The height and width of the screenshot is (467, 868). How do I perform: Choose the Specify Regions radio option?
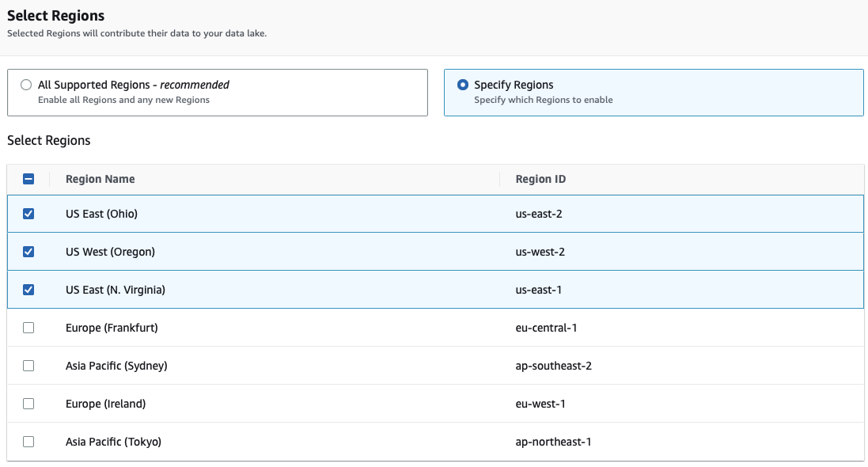click(x=463, y=85)
